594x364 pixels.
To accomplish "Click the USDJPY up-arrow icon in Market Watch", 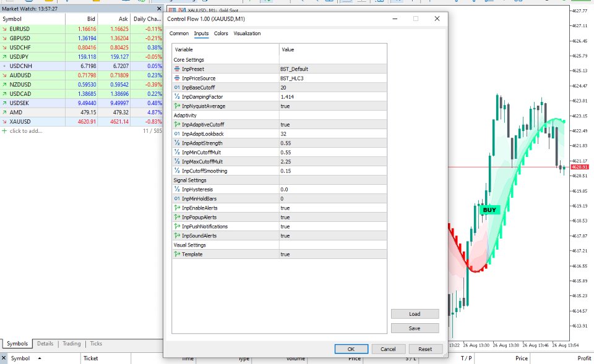I will [x=4, y=57].
